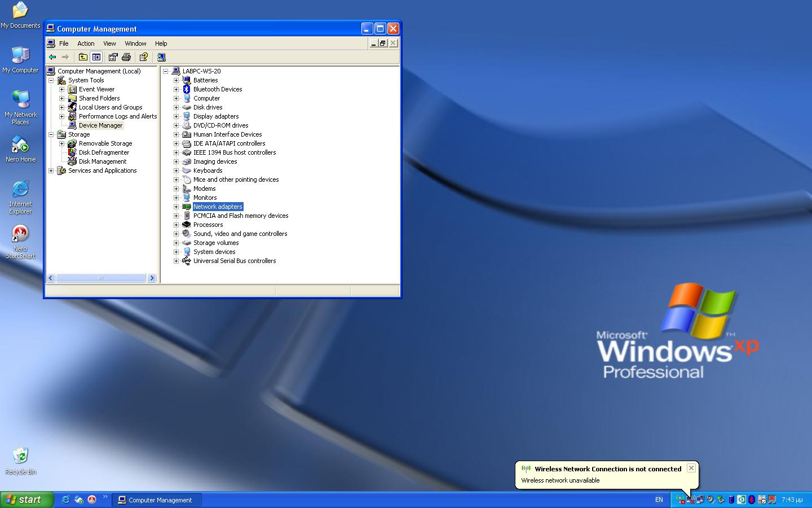This screenshot has width=812, height=508.
Task: Expand the Processors node
Action: [x=176, y=225]
